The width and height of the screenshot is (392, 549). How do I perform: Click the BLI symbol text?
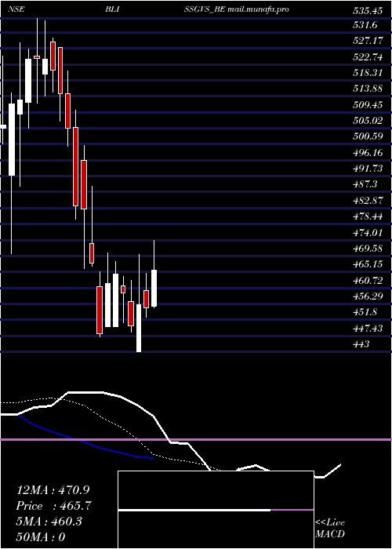pyautogui.click(x=113, y=9)
